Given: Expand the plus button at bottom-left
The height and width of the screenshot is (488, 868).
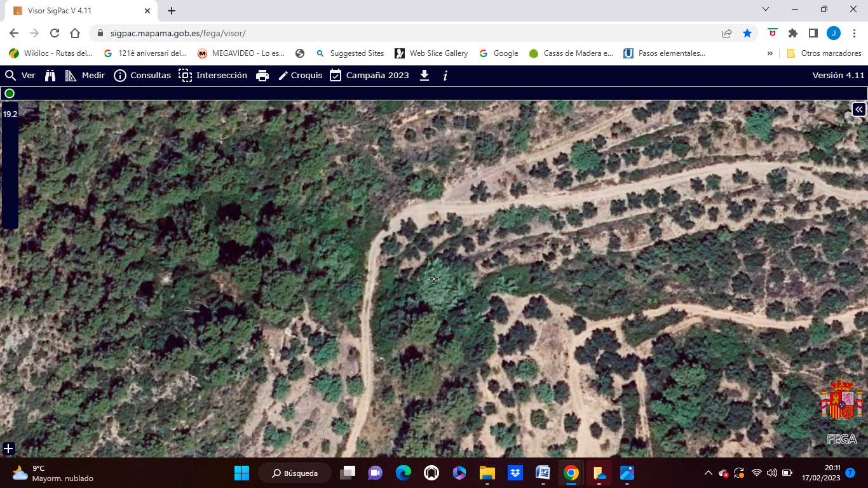Looking at the screenshot, I should pyautogui.click(x=8, y=449).
